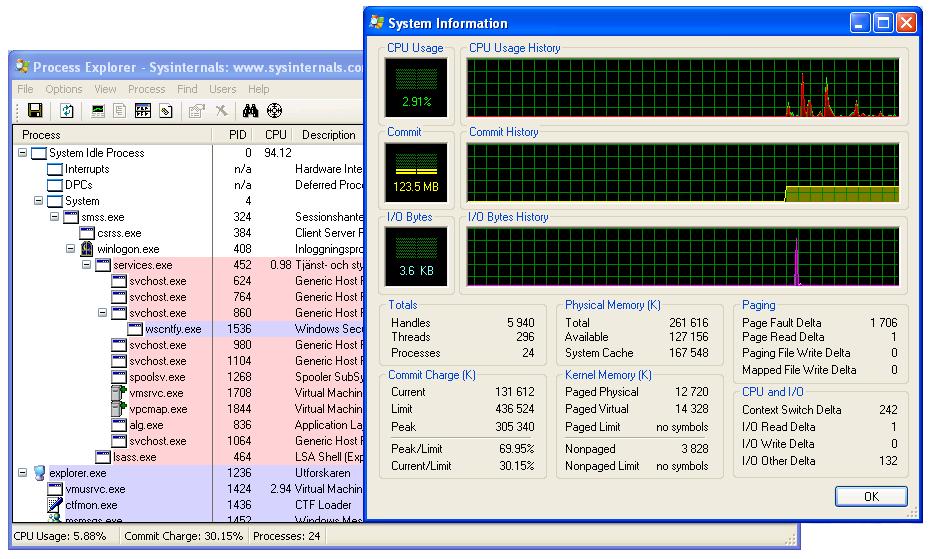Click 'CPU Usage: 5.88%' in status bar
This screenshot has height=559, width=929.
(x=59, y=536)
